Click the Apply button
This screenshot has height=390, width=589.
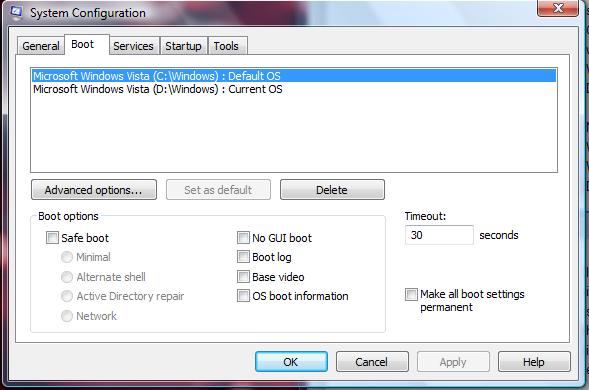pyautogui.click(x=453, y=362)
